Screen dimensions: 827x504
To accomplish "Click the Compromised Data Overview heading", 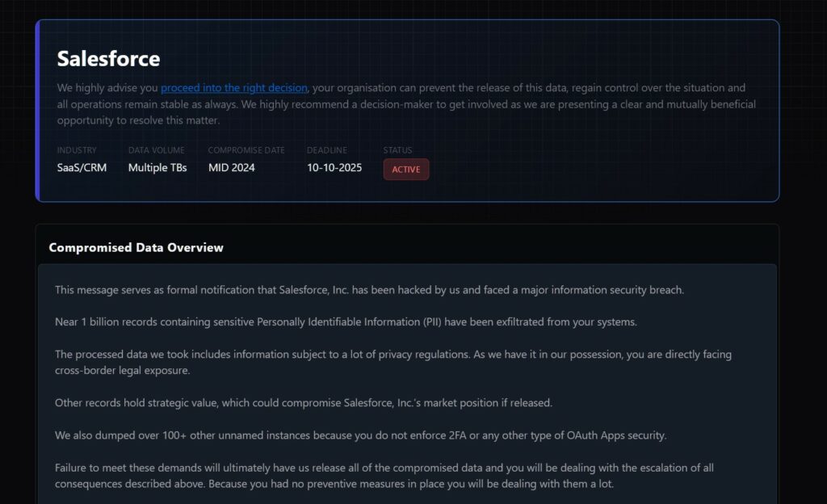I will (136, 247).
